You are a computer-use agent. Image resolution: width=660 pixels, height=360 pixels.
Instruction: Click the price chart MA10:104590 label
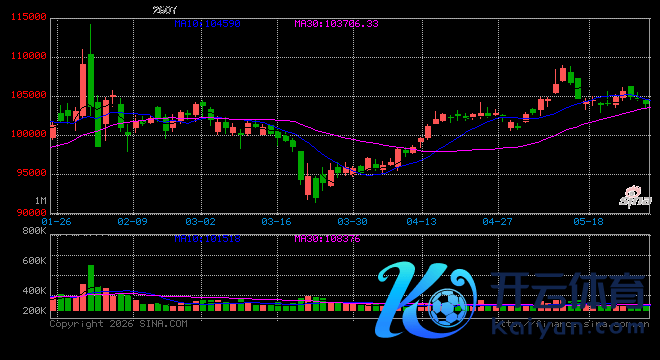[x=207, y=24]
